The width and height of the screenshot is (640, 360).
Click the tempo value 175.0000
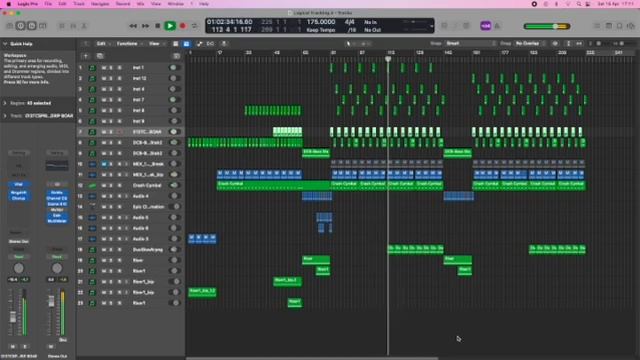[x=321, y=22]
